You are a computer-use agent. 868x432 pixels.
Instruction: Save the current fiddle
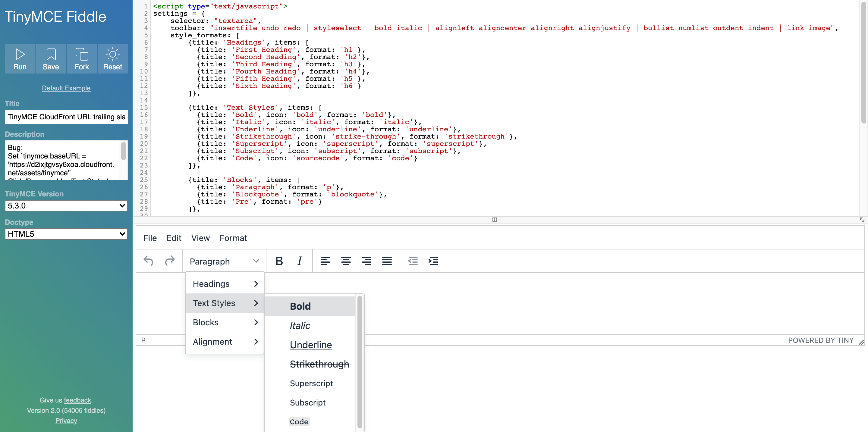(51, 58)
